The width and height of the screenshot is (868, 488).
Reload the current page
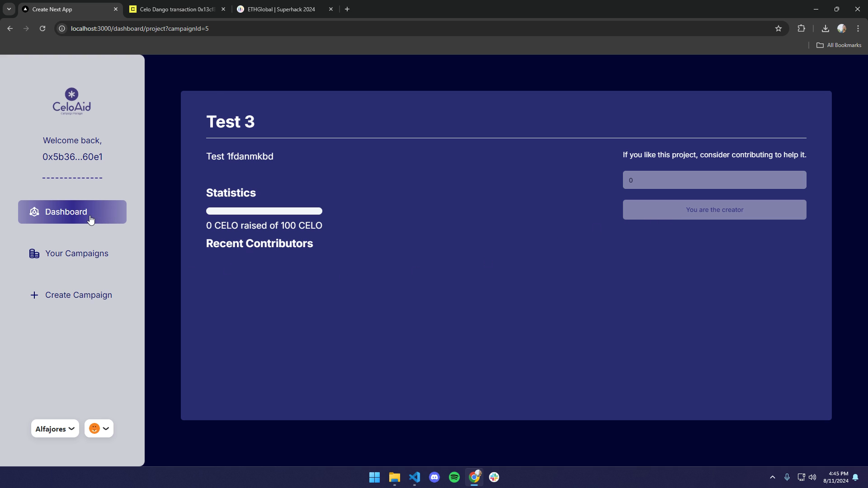tap(42, 28)
